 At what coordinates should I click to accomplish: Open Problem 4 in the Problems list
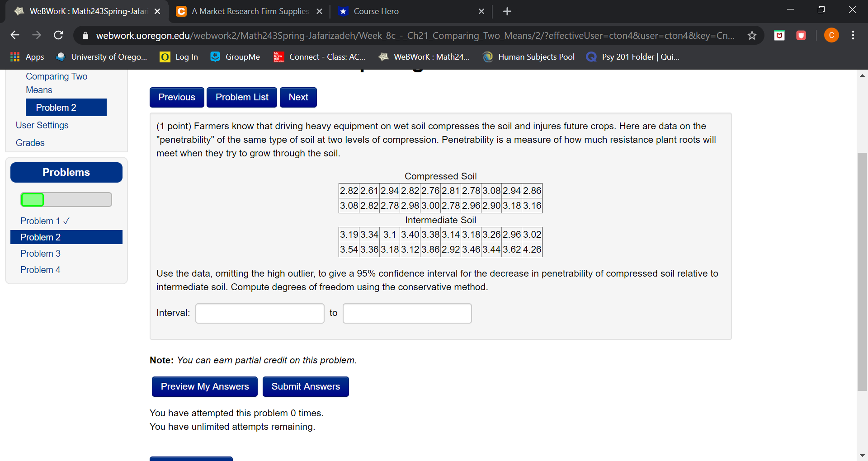[x=40, y=270]
